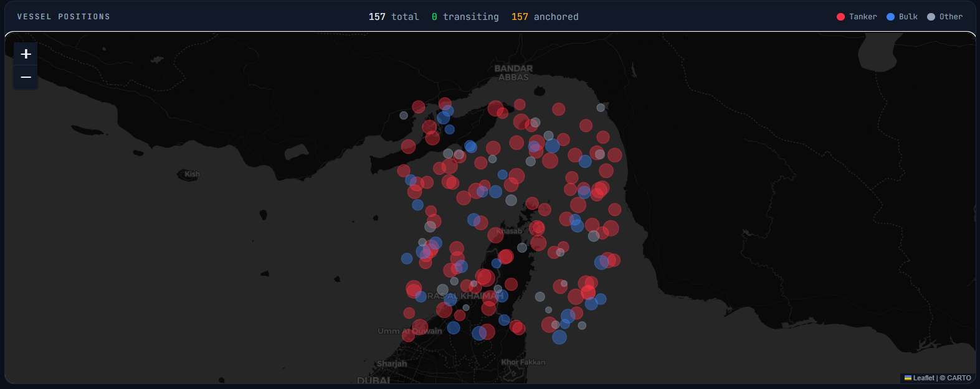Image resolution: width=980 pixels, height=389 pixels.
Task: Click the Kish island map label
Action: pyautogui.click(x=192, y=174)
